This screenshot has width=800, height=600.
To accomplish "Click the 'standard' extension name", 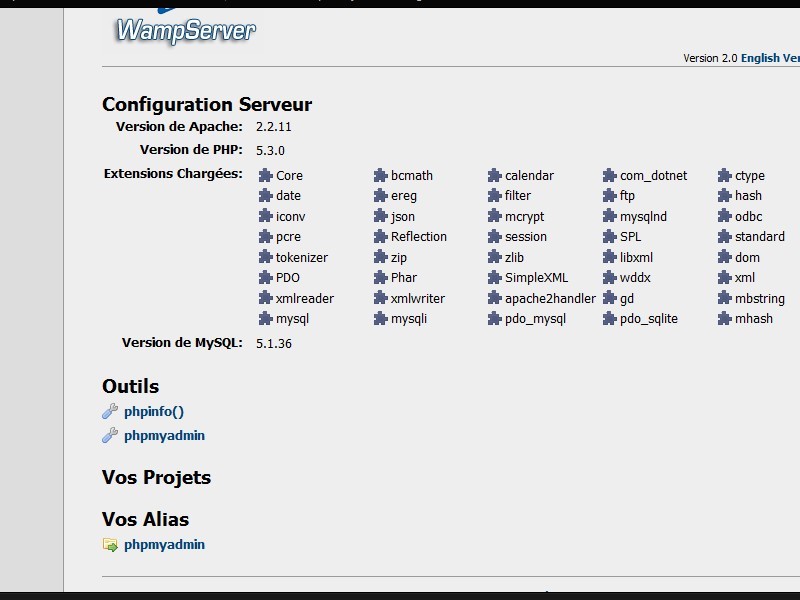I will pos(760,237).
